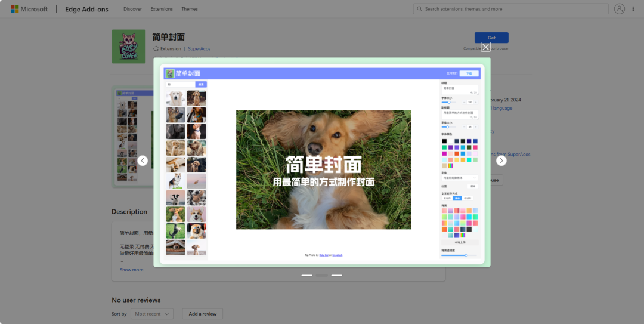The width and height of the screenshot is (644, 324).
Task: Open the Extensions tab
Action: (162, 9)
